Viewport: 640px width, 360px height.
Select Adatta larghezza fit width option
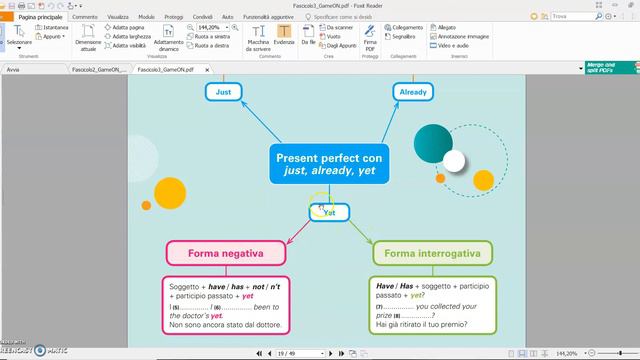128,36
